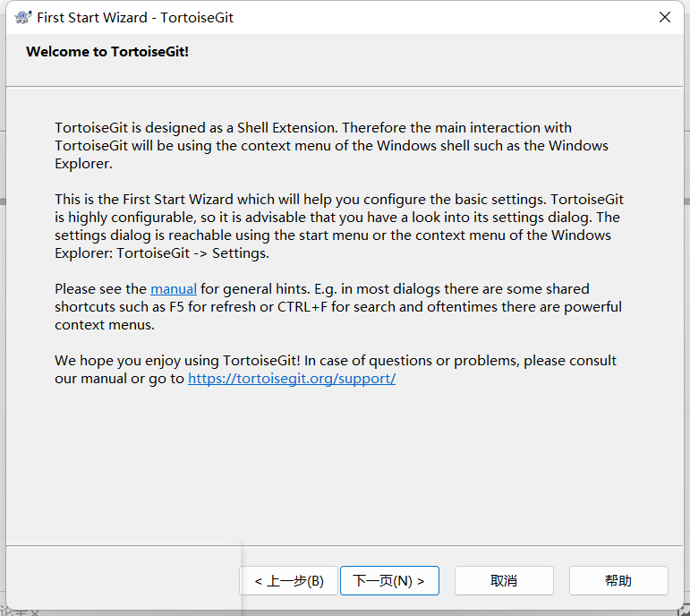The image size is (690, 616).
Task: Continue with the 下一页(N) button
Action: tap(389, 581)
